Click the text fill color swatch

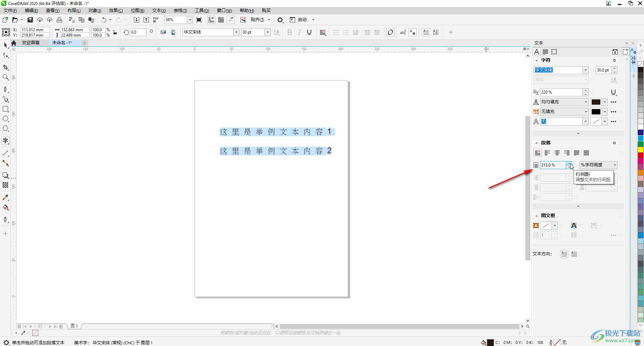click(596, 102)
